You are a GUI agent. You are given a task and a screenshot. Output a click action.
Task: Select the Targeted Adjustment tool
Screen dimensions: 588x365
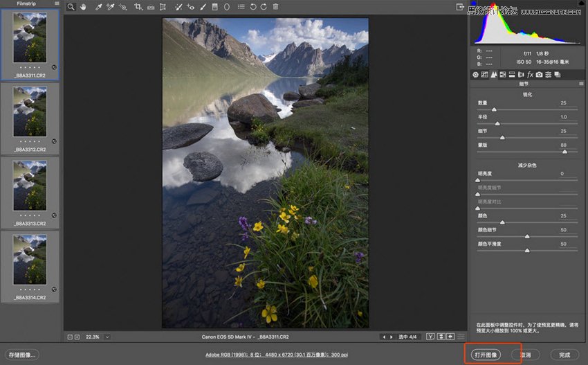[x=122, y=7]
